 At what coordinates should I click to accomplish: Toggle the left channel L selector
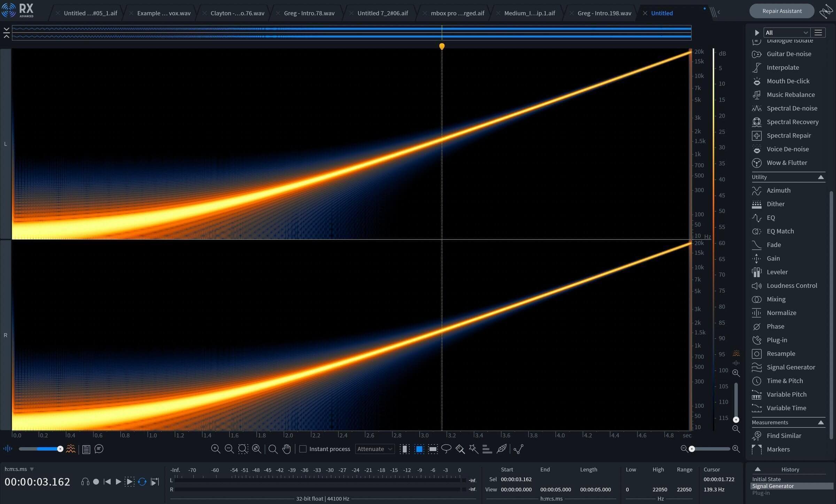[x=5, y=144]
